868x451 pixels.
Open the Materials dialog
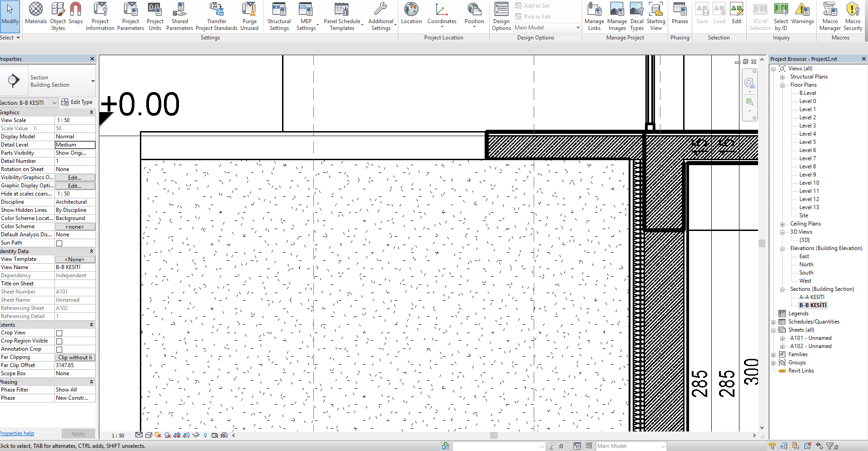coord(35,14)
